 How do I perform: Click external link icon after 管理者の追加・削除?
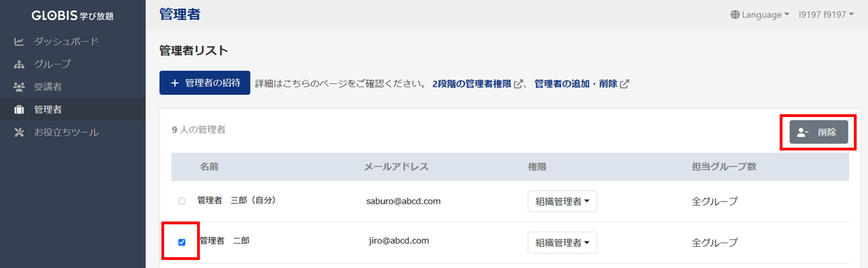pyautogui.click(x=624, y=84)
